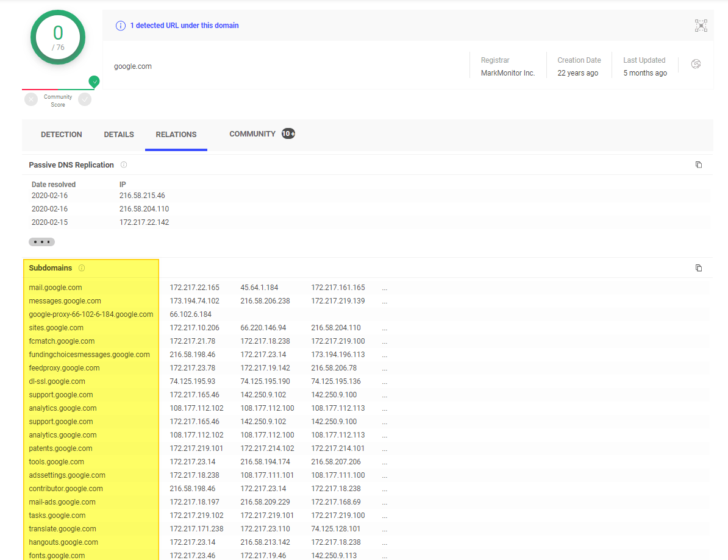The width and height of the screenshot is (728, 560).
Task: Vote positive with the community check icon
Action: click(x=85, y=99)
